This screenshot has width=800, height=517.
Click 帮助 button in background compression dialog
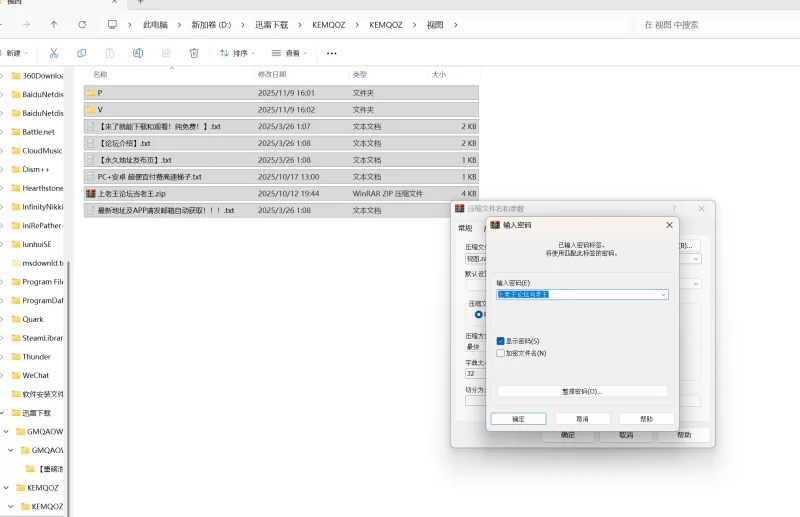(x=684, y=435)
